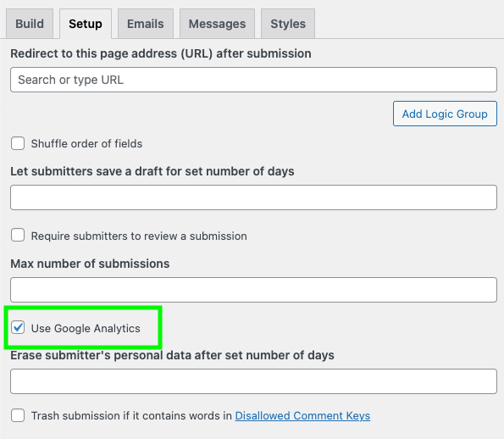Select the Setup tab
Screen dimensions: 504x439
(x=86, y=24)
